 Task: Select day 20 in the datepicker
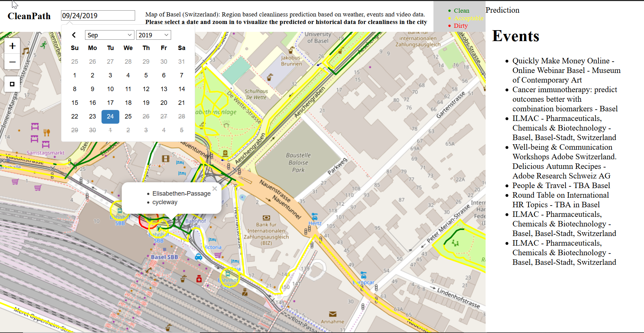tap(164, 103)
